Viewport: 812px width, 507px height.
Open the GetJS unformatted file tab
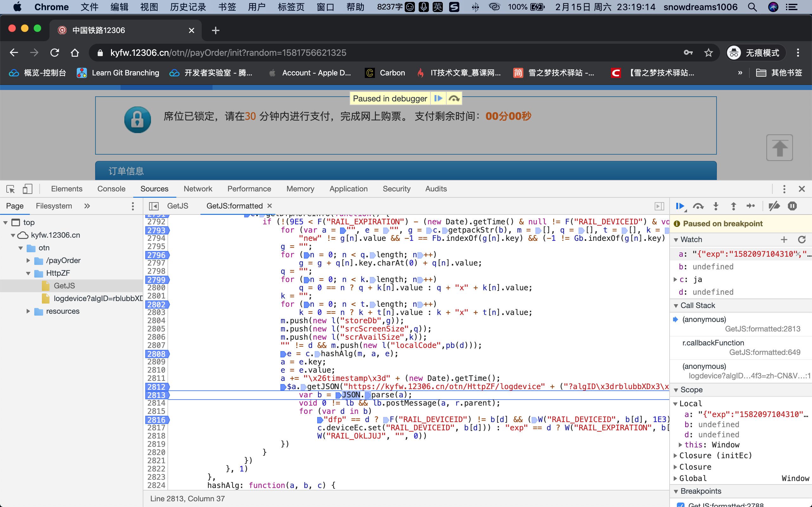[178, 206]
